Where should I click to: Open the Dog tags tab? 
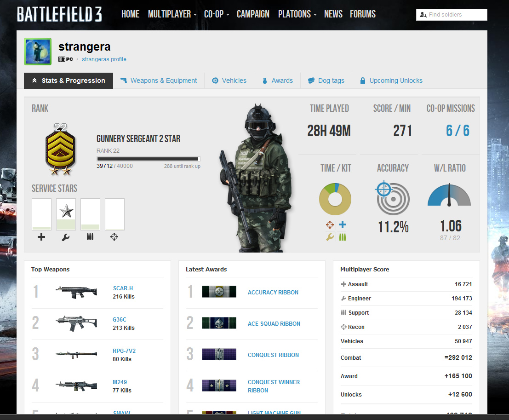(326, 81)
